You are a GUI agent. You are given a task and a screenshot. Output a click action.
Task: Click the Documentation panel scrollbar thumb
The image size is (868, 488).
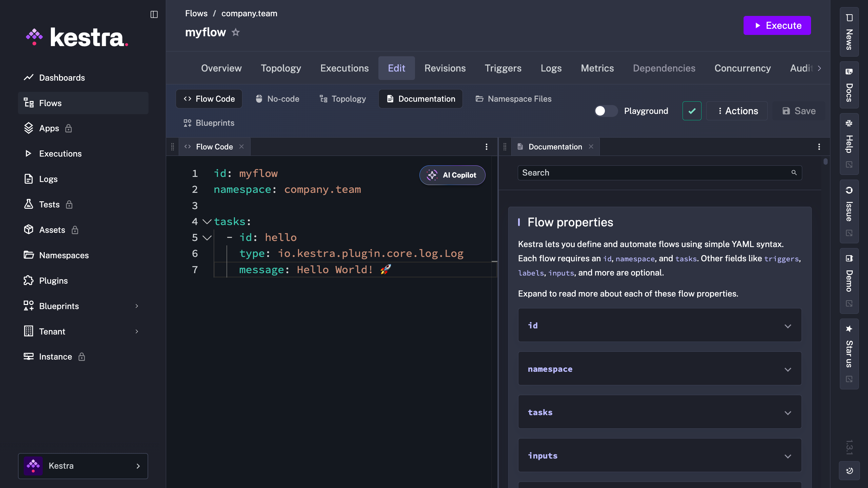click(825, 162)
